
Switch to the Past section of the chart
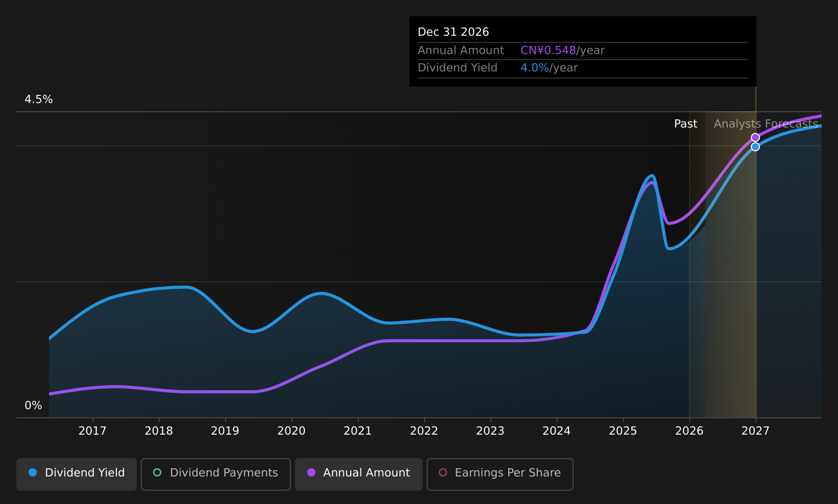click(x=685, y=123)
